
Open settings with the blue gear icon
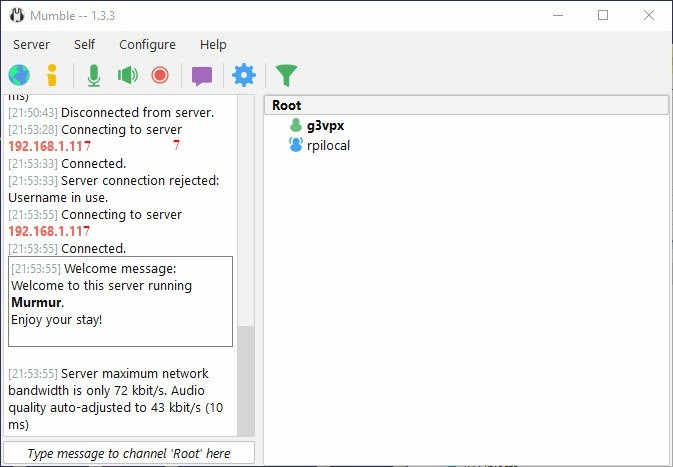(x=244, y=75)
